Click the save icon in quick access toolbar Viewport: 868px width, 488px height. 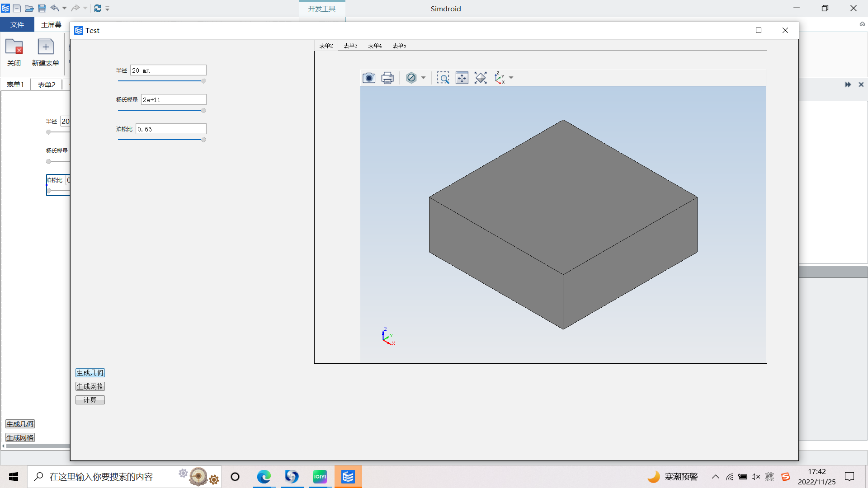coord(42,8)
